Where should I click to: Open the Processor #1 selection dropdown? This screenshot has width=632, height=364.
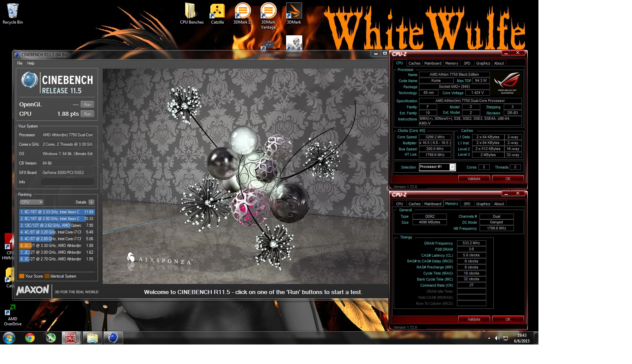pyautogui.click(x=437, y=167)
